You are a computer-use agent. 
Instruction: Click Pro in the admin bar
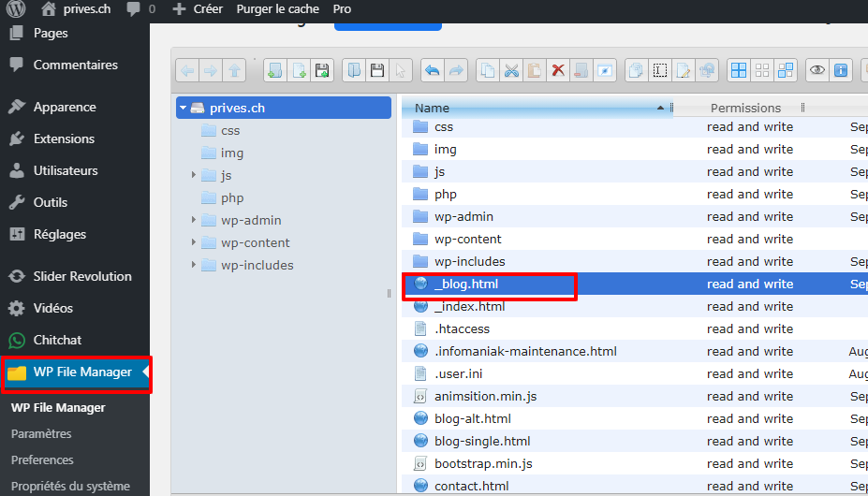(342, 8)
